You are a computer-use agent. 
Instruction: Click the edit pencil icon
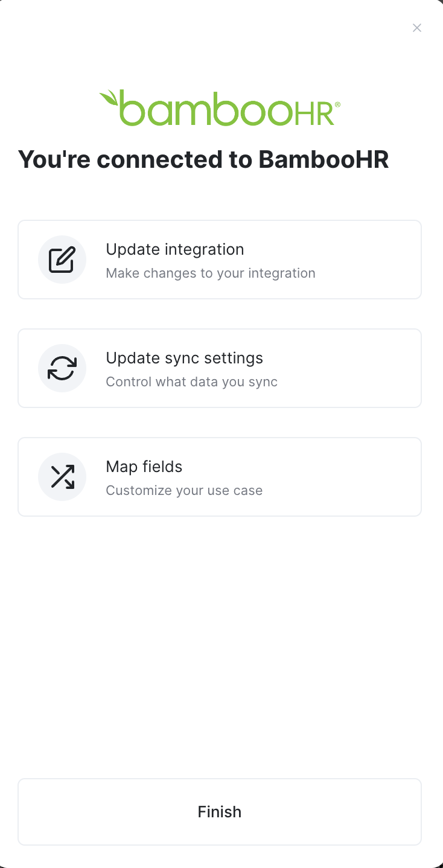(62, 260)
